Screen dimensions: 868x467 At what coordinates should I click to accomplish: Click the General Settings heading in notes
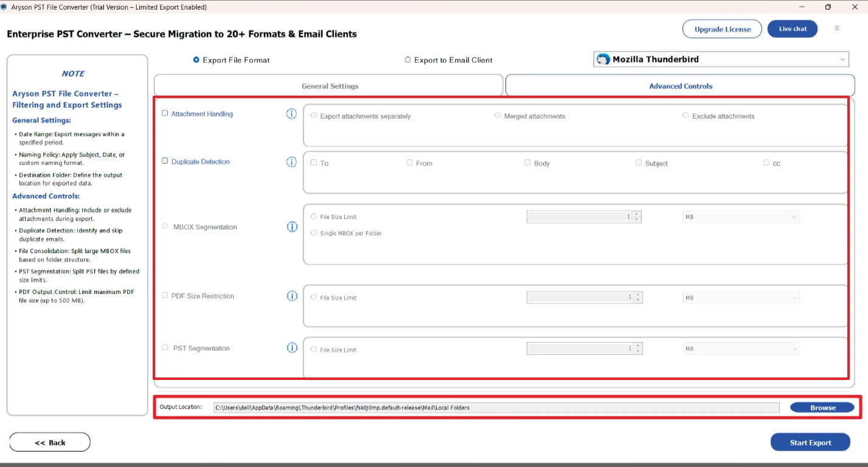41,121
